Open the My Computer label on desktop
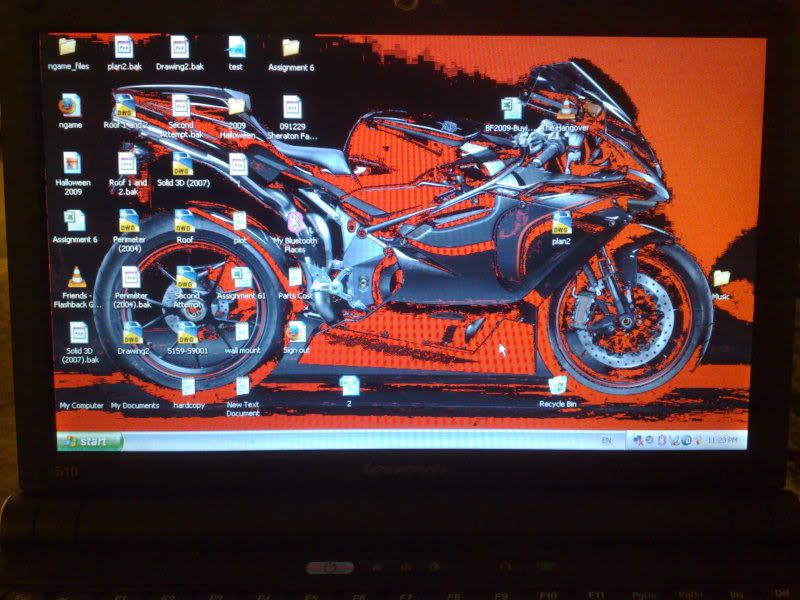800x600 pixels. 82,406
